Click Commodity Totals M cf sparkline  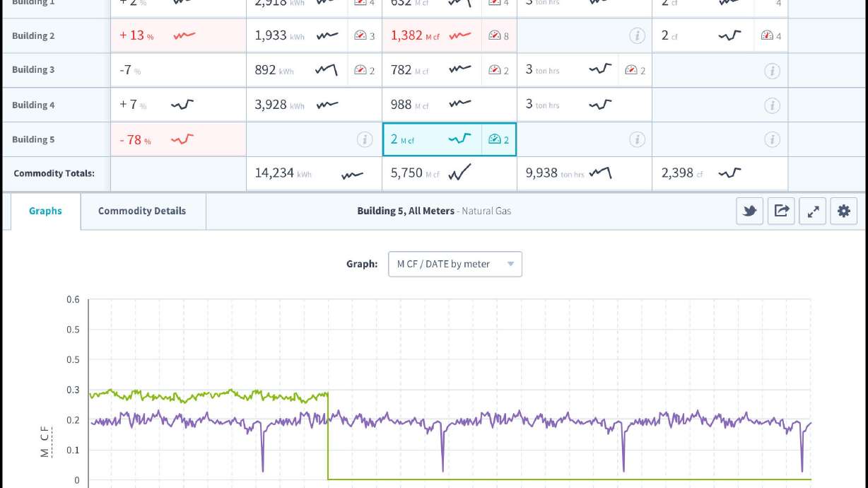459,172
